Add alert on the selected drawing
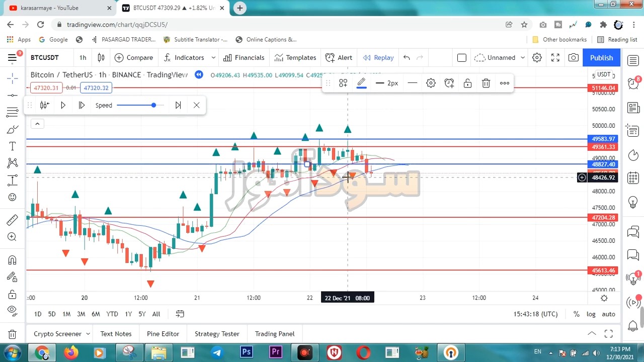The height and width of the screenshot is (362, 644). click(x=449, y=83)
